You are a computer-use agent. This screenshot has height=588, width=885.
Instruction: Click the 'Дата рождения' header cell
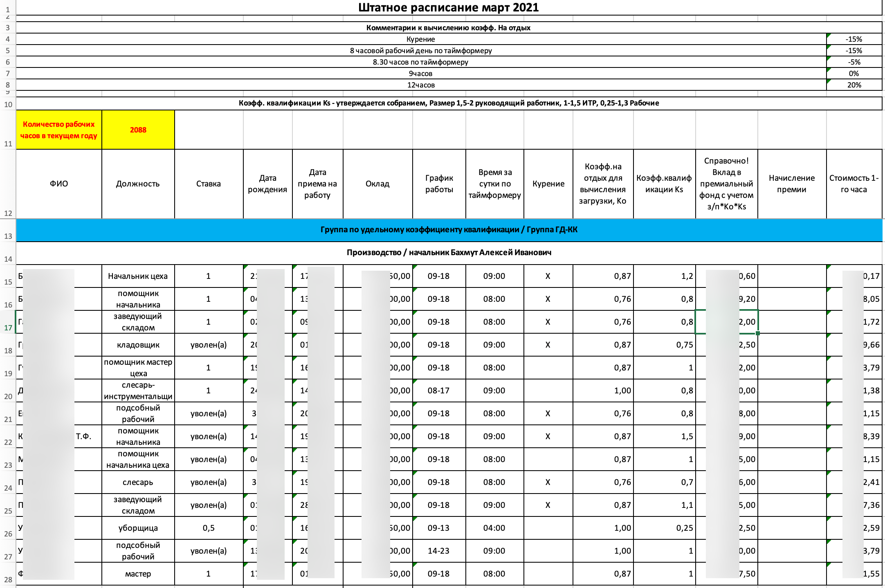(268, 184)
